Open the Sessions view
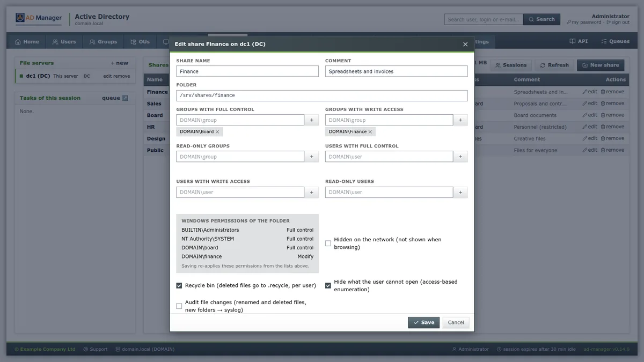Viewport: 644px width, 362px height. coord(510,65)
